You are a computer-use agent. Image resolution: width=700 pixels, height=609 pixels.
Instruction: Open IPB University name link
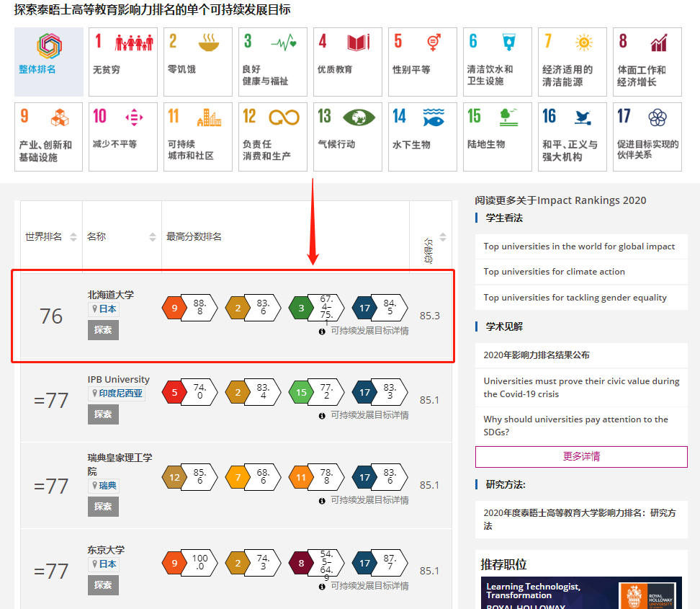(118, 379)
